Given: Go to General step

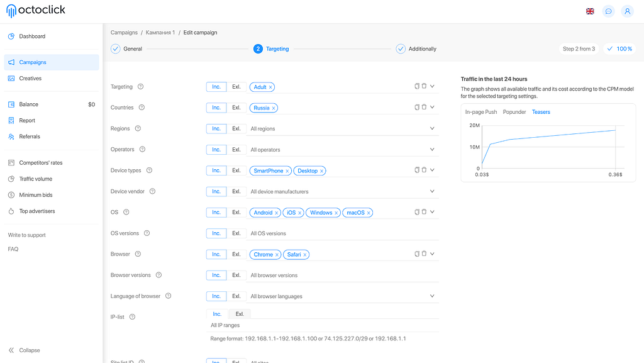Looking at the screenshot, I should pos(126,49).
